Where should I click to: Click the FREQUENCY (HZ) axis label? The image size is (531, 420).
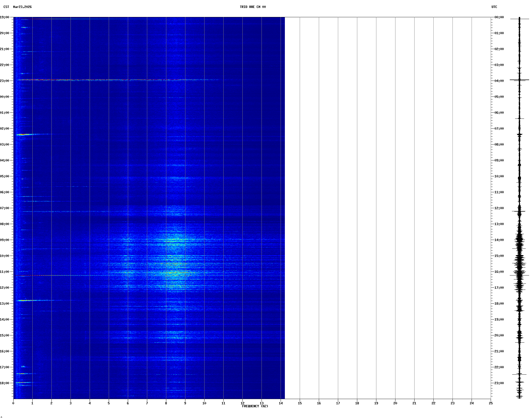(255, 406)
